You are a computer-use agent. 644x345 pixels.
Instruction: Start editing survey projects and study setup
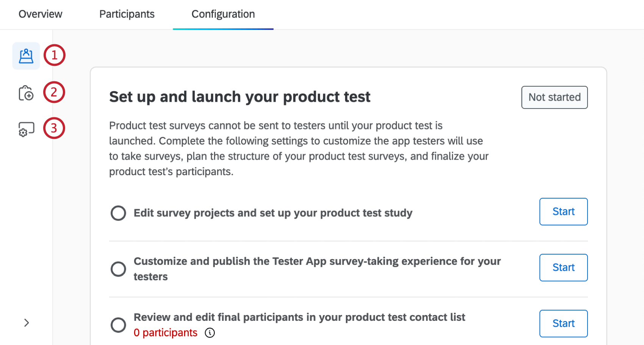(x=563, y=211)
